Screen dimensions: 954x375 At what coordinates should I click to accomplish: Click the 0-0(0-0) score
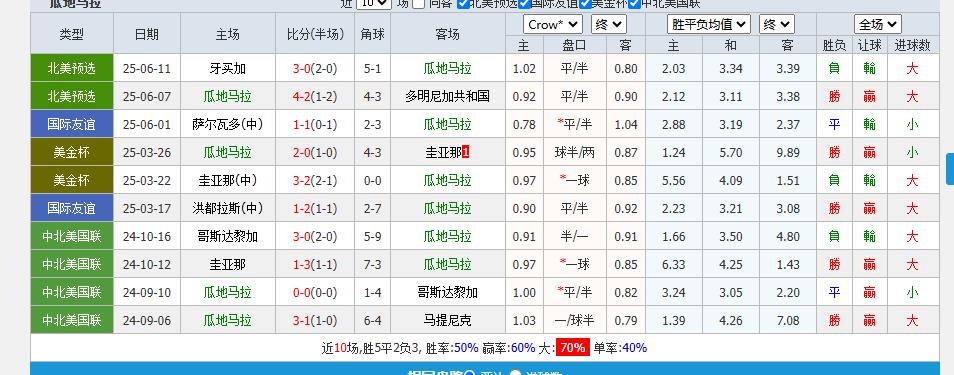click(x=315, y=292)
